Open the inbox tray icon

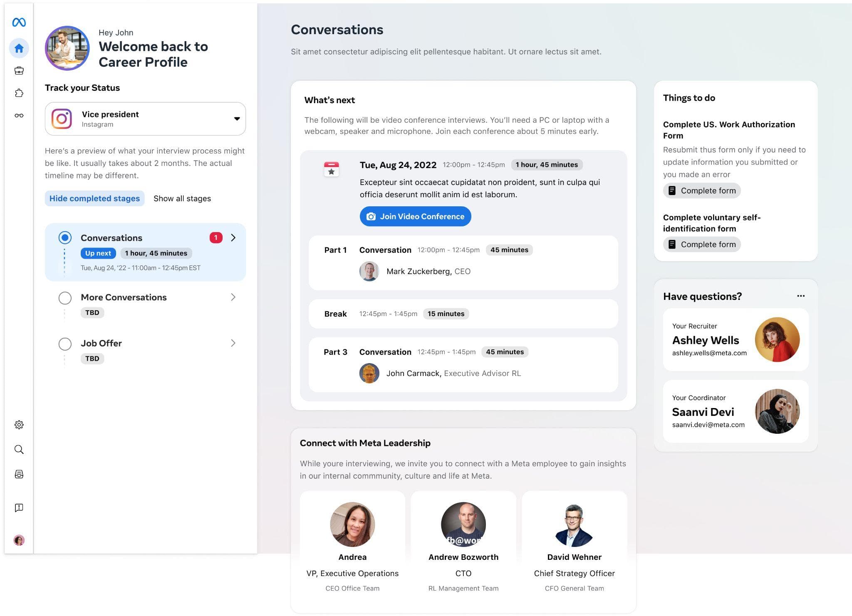pyautogui.click(x=19, y=474)
